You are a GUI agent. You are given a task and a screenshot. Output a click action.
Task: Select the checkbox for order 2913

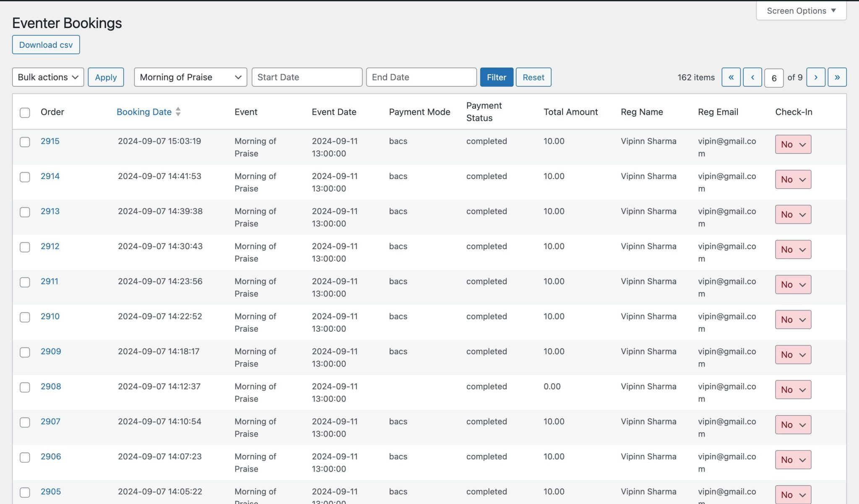point(25,212)
